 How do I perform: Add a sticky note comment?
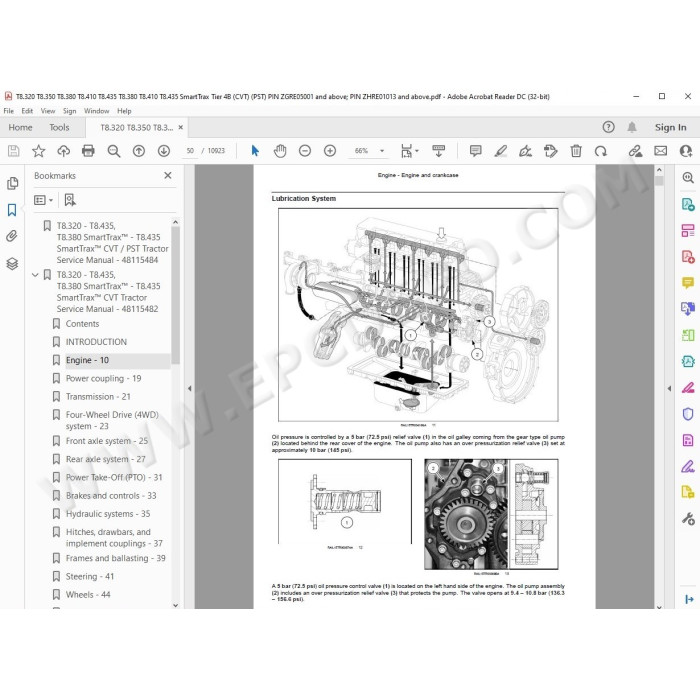click(x=476, y=151)
